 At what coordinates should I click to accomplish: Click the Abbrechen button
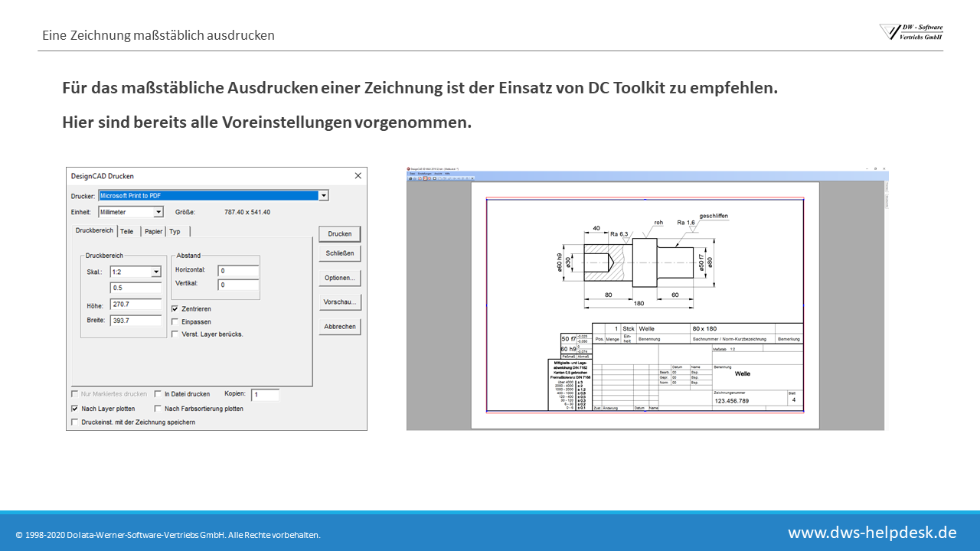[x=339, y=327]
